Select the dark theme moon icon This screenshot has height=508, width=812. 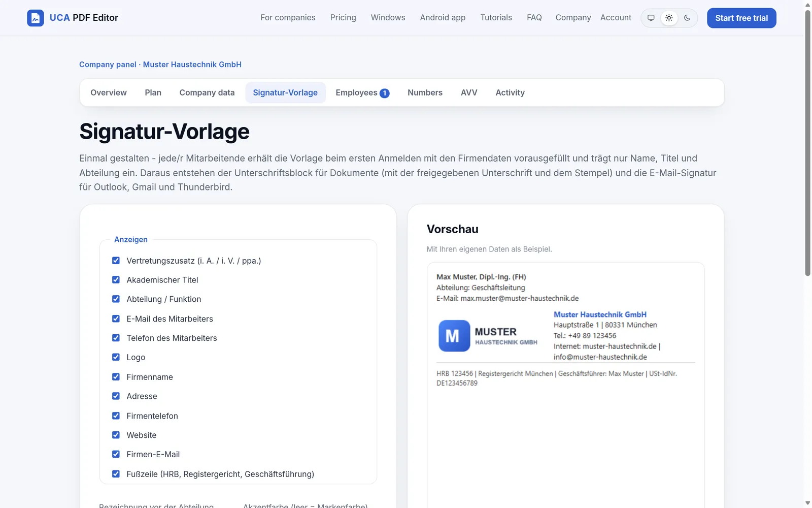pos(687,18)
